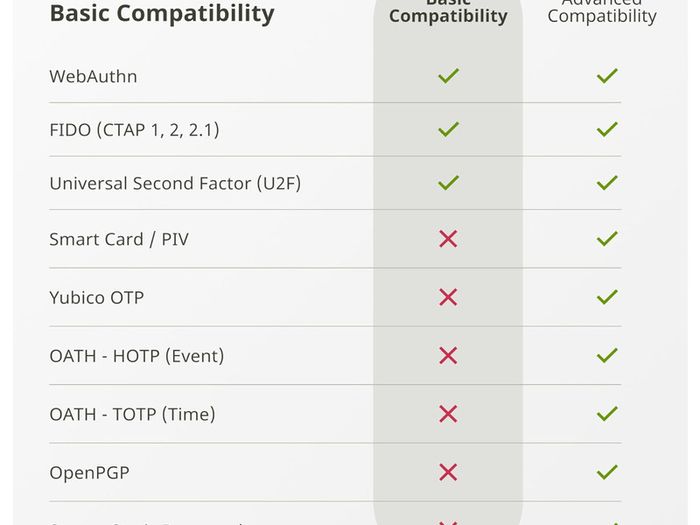
Task: Click the Smart Card / PIV red cross
Action: coord(448,239)
